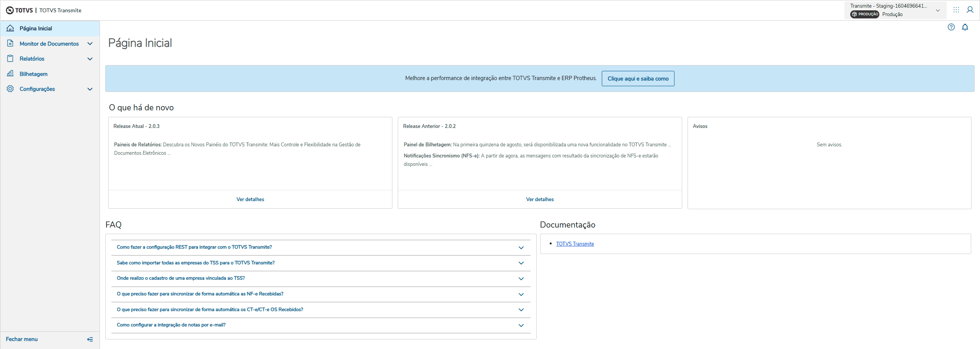View details of Release Anterior 2.0.2
Screen dimensions: 980x349
tap(540, 200)
